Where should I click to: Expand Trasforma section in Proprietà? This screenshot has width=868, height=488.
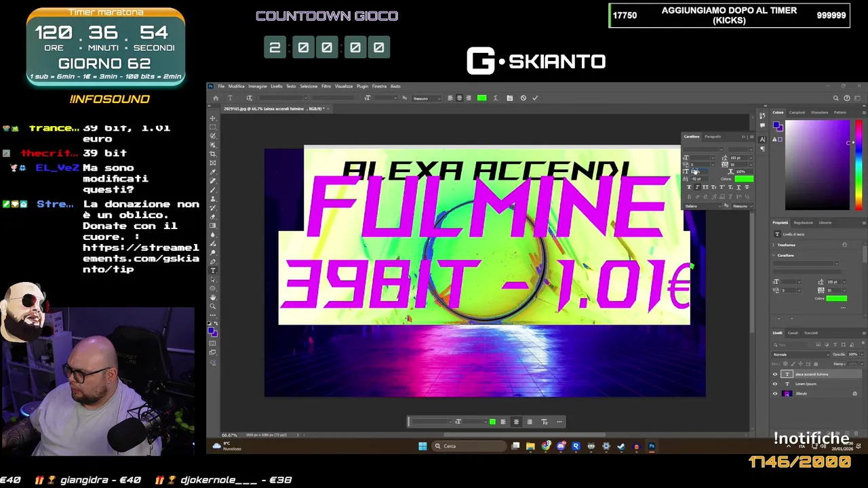pyautogui.click(x=773, y=245)
